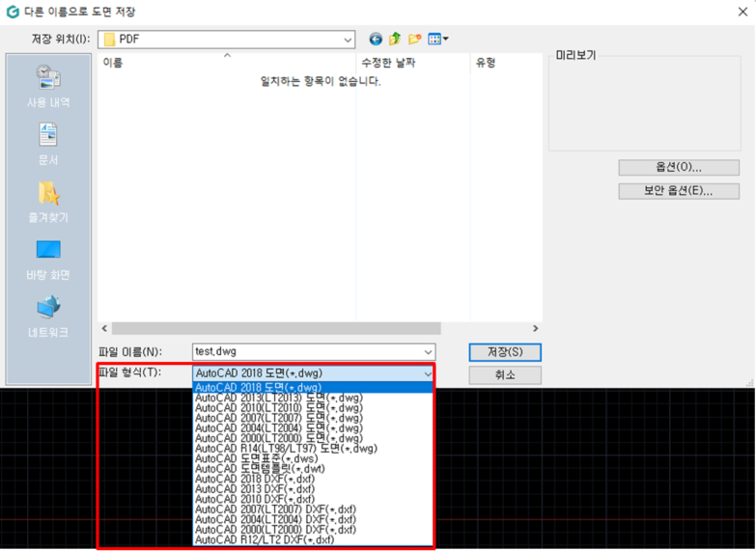This screenshot has width=756, height=551.
Task: Select AutoCAD 도면템플릿(*.dwt) format
Action: pyautogui.click(x=313, y=469)
